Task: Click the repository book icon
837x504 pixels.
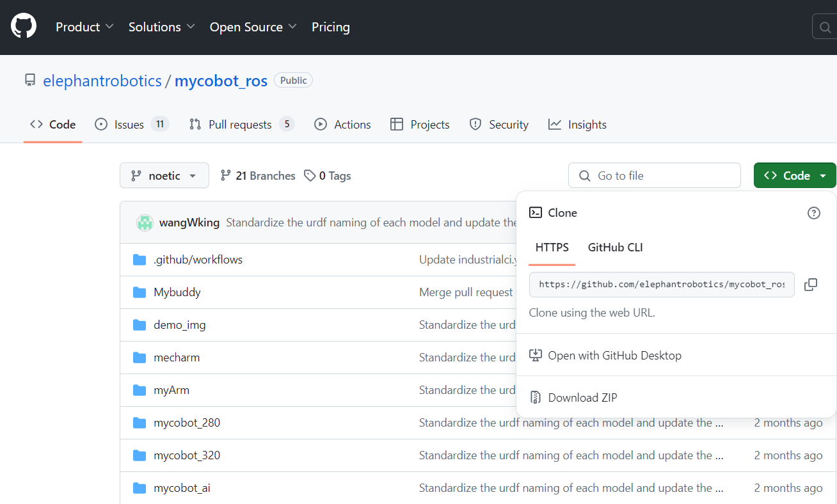Action: click(30, 81)
